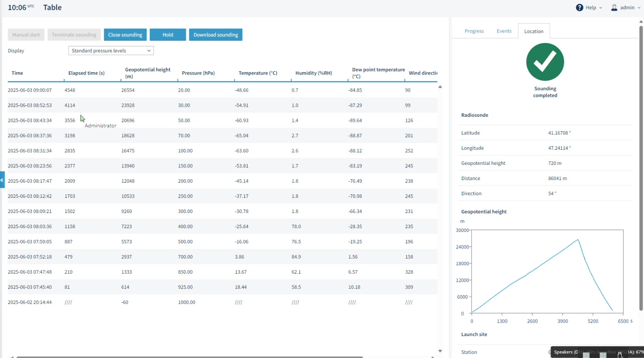This screenshot has width=644, height=358.
Task: Expand the left side panel arrow
Action: [2, 180]
